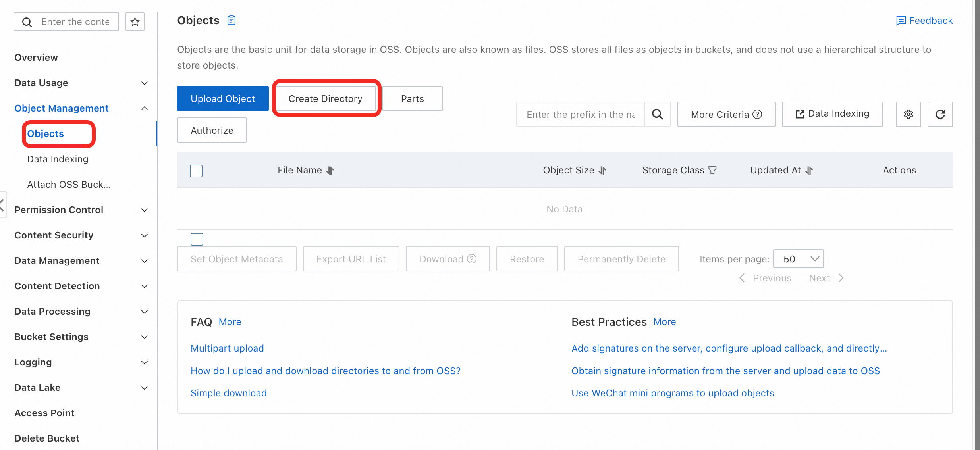The height and width of the screenshot is (450, 980).
Task: Sort by Object Size
Action: 602,171
